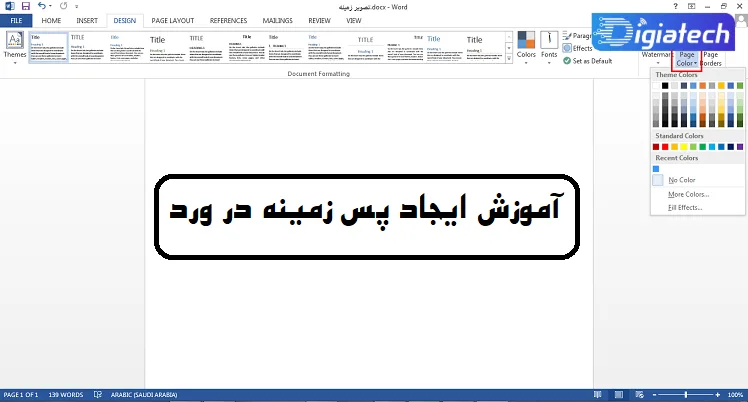Select the first highlighted document format style thumbnail
Screen dimensions: 748x402
pyautogui.click(x=49, y=47)
